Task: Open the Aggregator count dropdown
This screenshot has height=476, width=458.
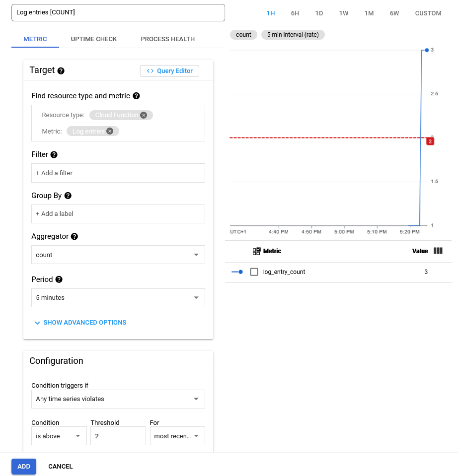Action: (x=118, y=255)
